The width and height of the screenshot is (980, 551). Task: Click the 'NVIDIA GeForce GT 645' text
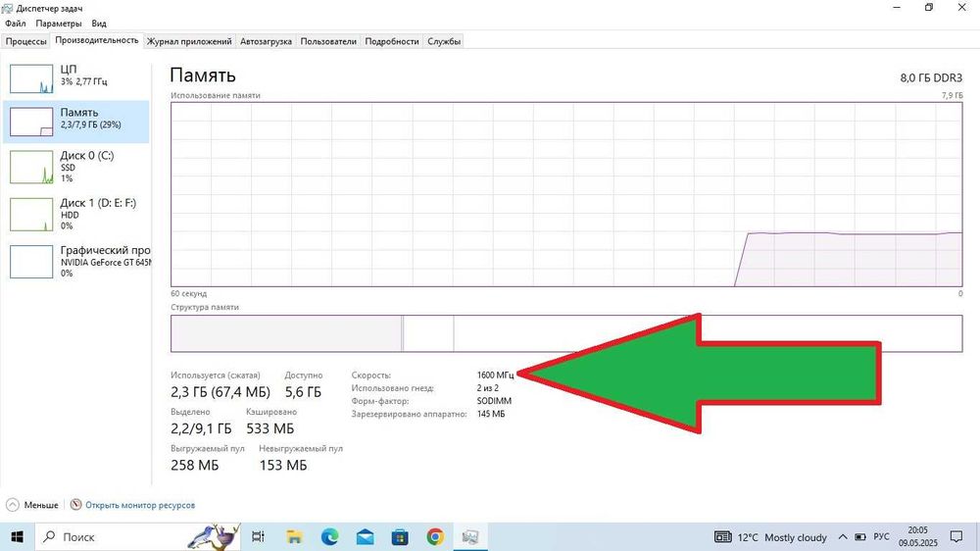click(106, 263)
